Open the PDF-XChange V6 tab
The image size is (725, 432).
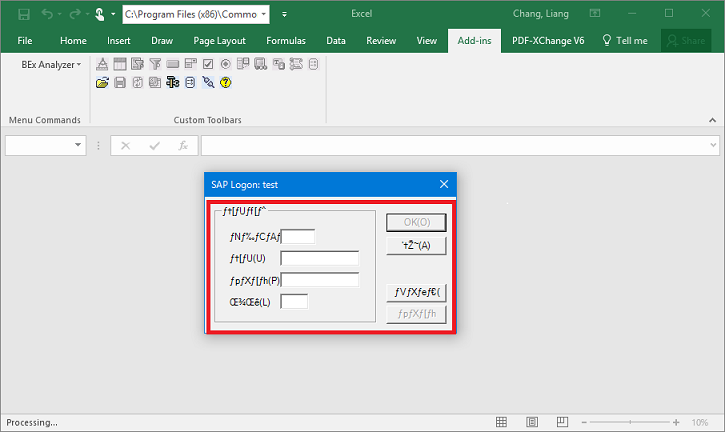tap(548, 41)
